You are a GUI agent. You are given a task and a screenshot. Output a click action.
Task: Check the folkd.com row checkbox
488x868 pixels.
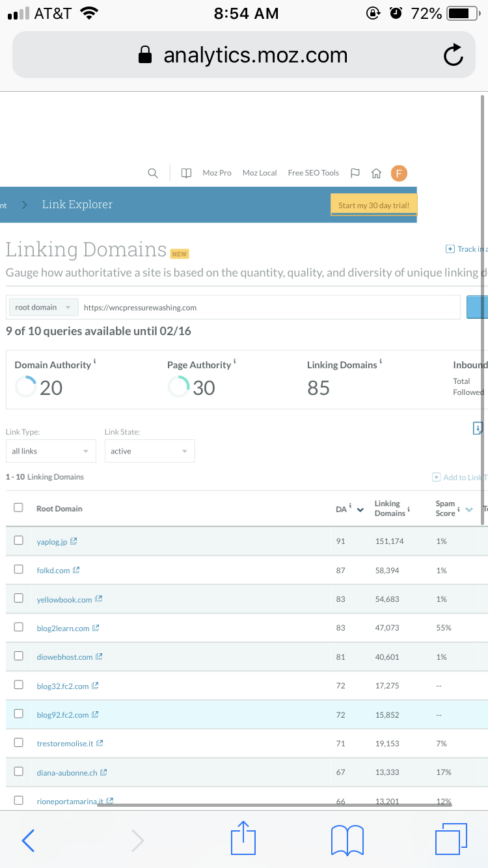point(18,569)
